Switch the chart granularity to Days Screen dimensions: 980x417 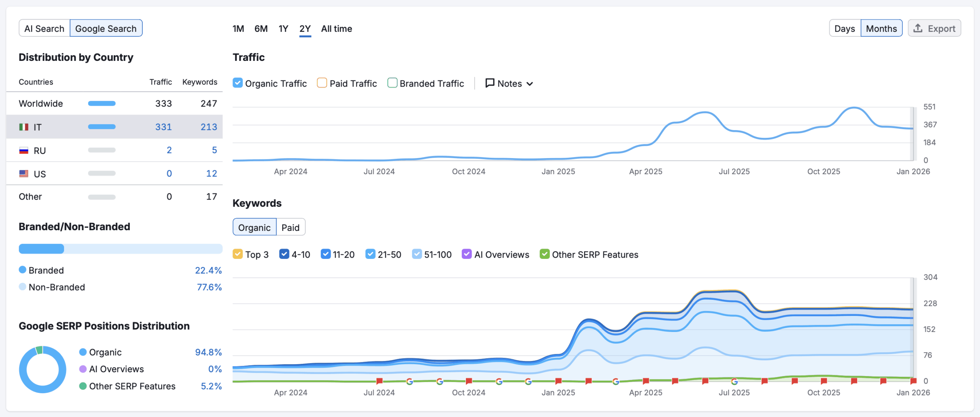click(844, 28)
